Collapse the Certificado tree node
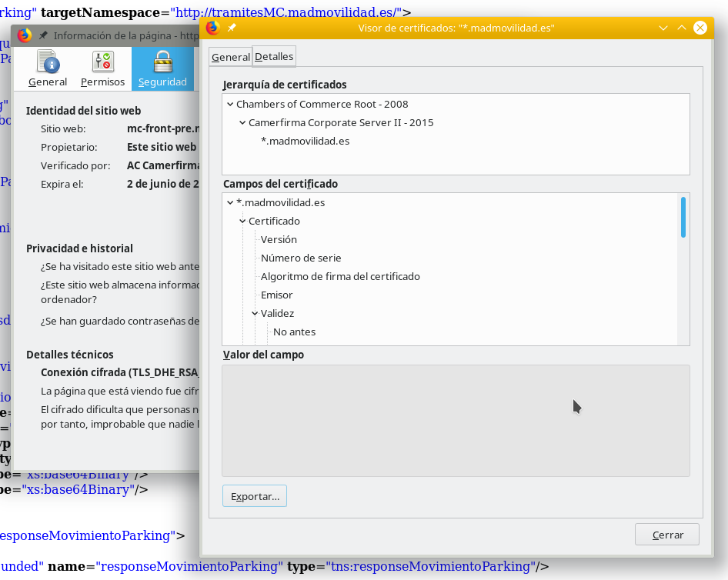 tap(242, 221)
